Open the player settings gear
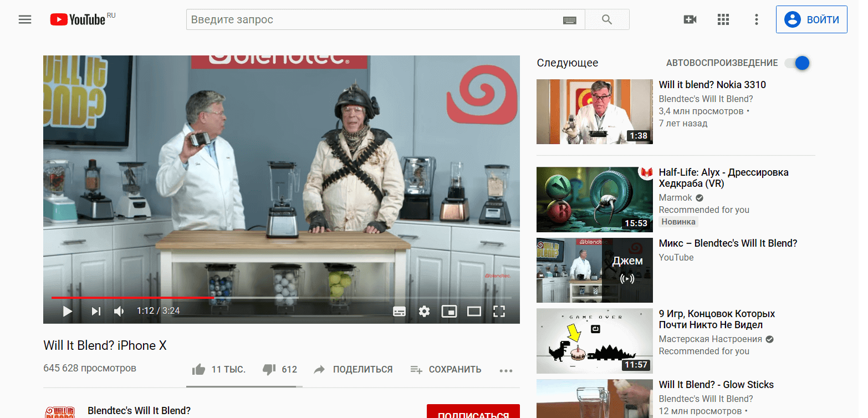 pos(424,311)
